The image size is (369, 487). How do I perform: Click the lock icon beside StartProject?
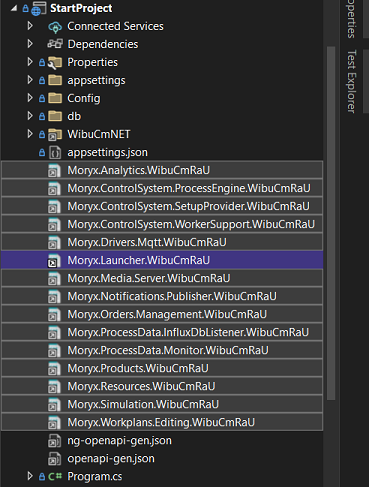[25, 9]
